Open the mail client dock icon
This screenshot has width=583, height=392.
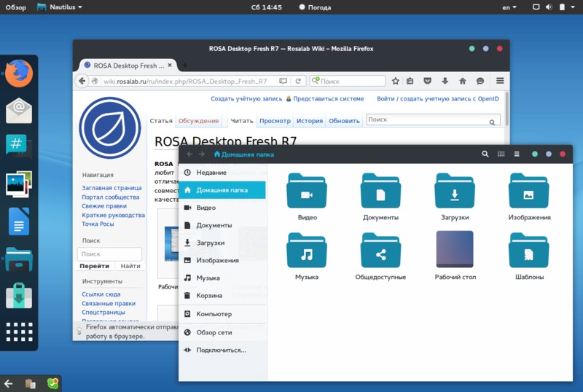[19, 111]
